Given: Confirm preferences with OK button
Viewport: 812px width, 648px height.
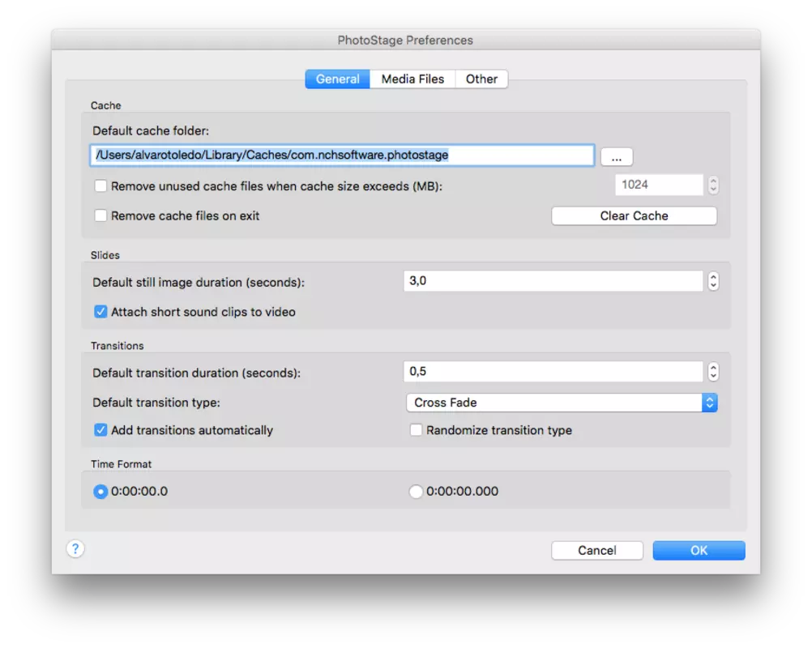Looking at the screenshot, I should 699,551.
